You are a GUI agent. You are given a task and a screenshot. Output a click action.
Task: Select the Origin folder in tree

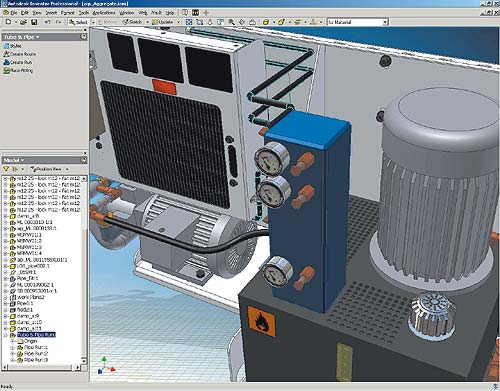[30, 341]
